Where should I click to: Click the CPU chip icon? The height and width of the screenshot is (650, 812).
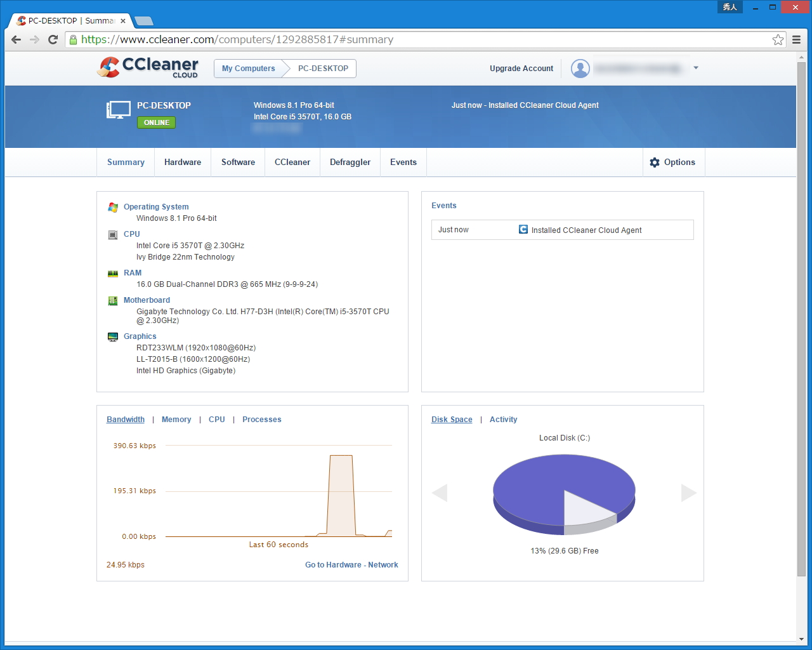pyautogui.click(x=113, y=234)
